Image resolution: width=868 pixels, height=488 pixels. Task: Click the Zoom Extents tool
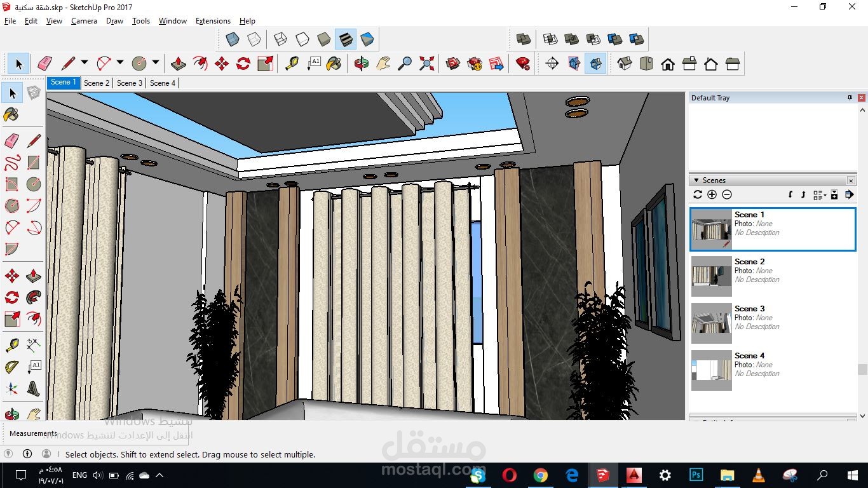point(426,64)
